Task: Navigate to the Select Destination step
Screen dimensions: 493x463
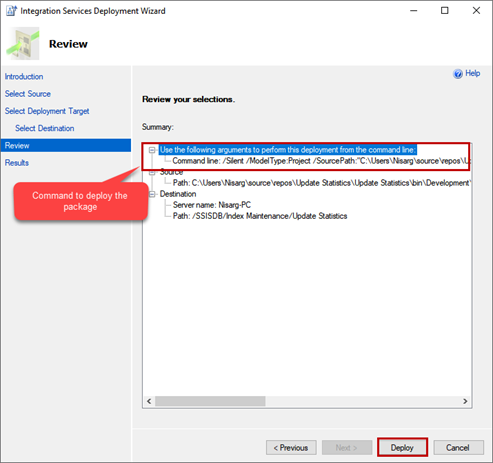Action: click(x=45, y=128)
